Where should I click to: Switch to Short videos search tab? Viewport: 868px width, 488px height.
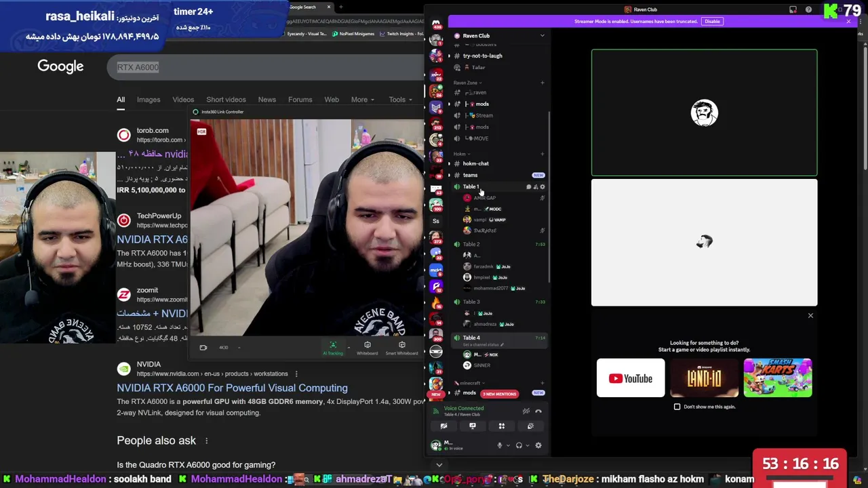(x=226, y=100)
